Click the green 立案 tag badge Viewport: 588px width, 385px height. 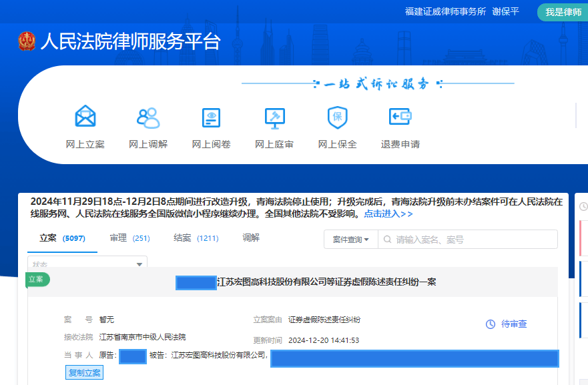37,280
